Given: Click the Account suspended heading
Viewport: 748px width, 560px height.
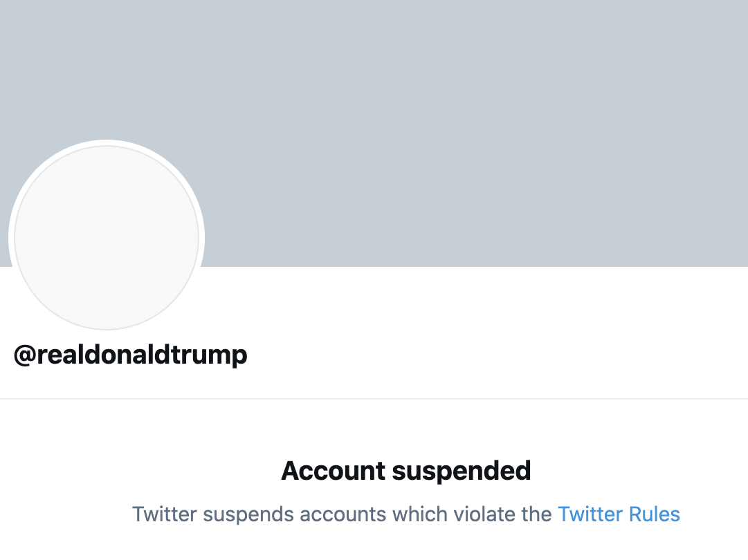Looking at the screenshot, I should (x=405, y=471).
